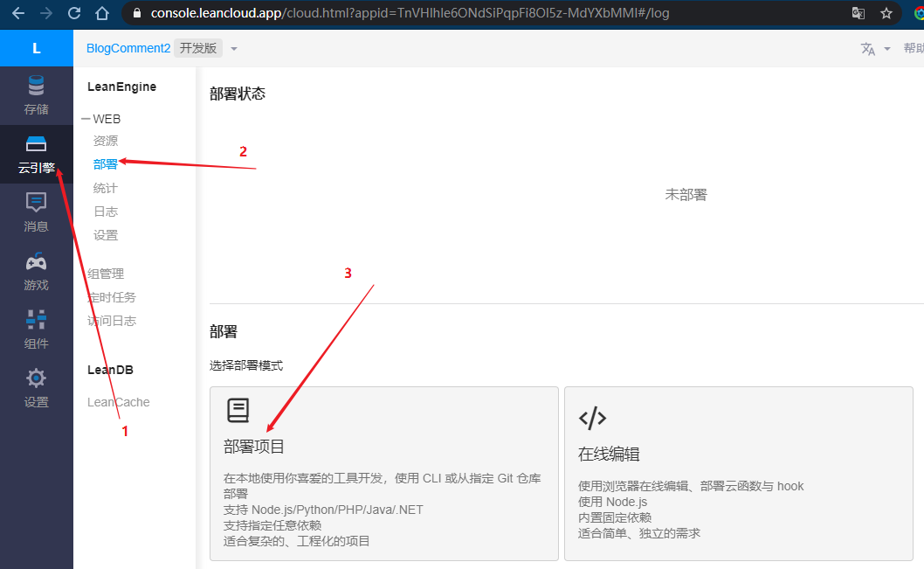924x569 pixels.
Task: Open the browser home page
Action: pyautogui.click(x=102, y=13)
